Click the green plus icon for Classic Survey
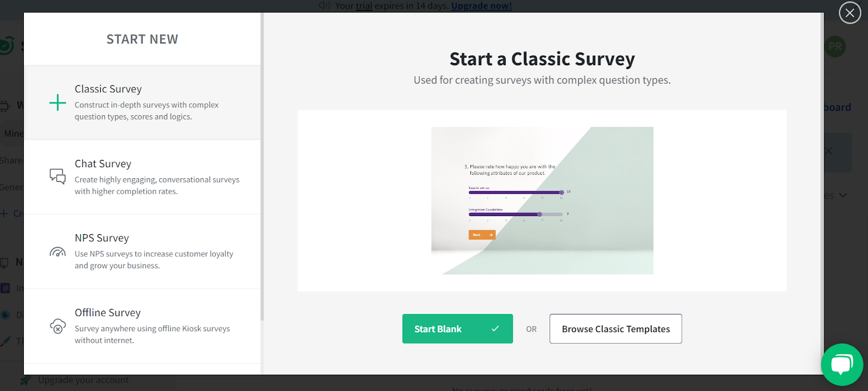868x391 pixels. click(58, 103)
